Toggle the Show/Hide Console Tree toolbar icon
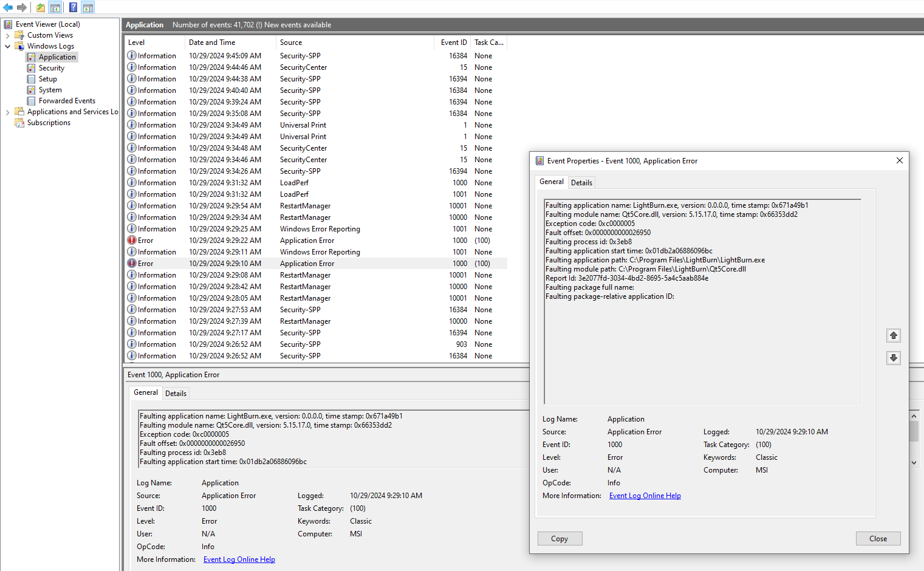The width and height of the screenshot is (924, 571). click(x=55, y=7)
